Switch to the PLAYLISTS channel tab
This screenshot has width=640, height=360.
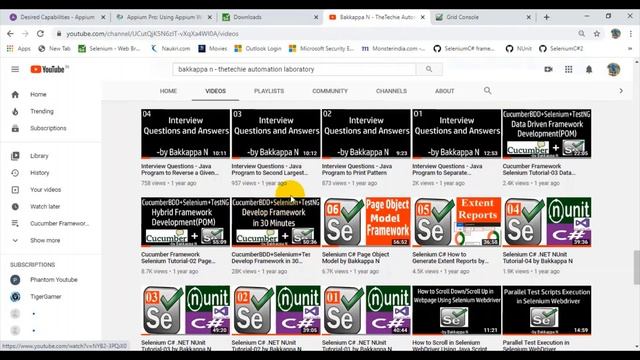[x=269, y=91]
